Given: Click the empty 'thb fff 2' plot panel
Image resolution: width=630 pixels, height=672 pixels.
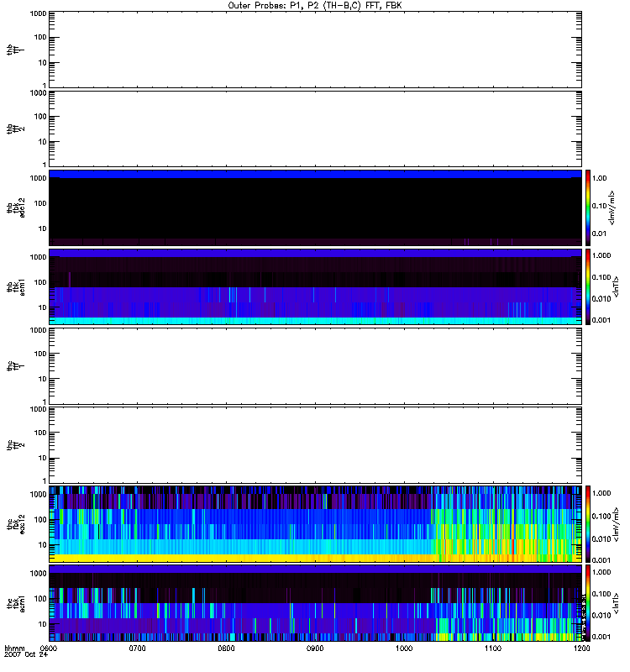Looking at the screenshot, I should point(315,129).
